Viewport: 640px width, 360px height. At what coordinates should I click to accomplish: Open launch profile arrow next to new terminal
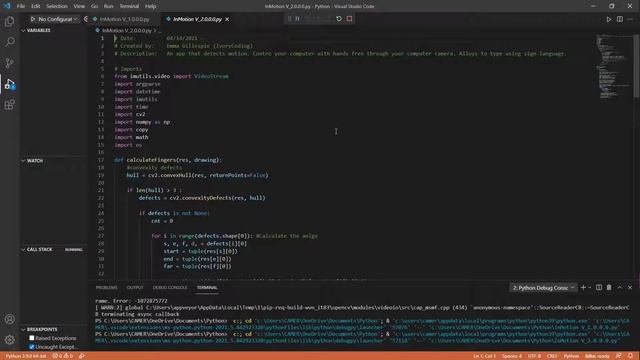coord(590,288)
